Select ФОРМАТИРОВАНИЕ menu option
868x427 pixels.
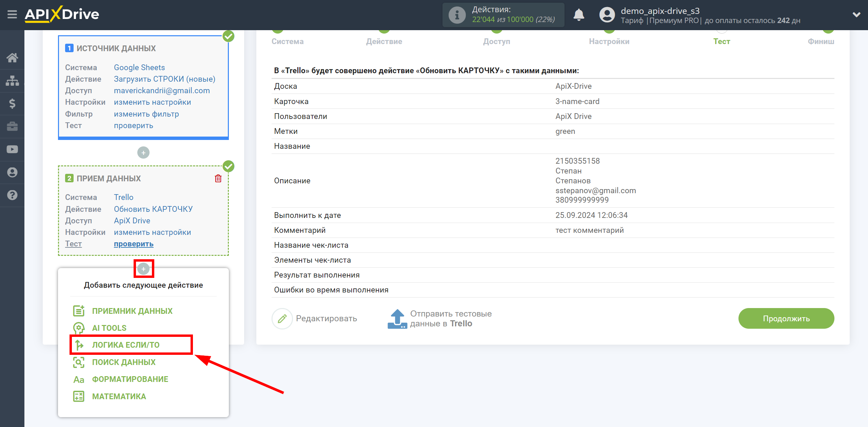pos(130,379)
